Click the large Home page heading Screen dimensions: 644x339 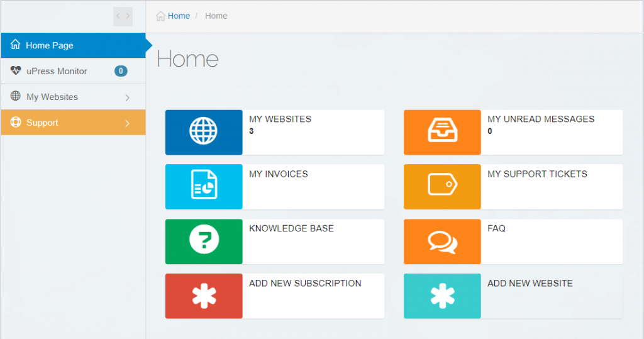[187, 58]
